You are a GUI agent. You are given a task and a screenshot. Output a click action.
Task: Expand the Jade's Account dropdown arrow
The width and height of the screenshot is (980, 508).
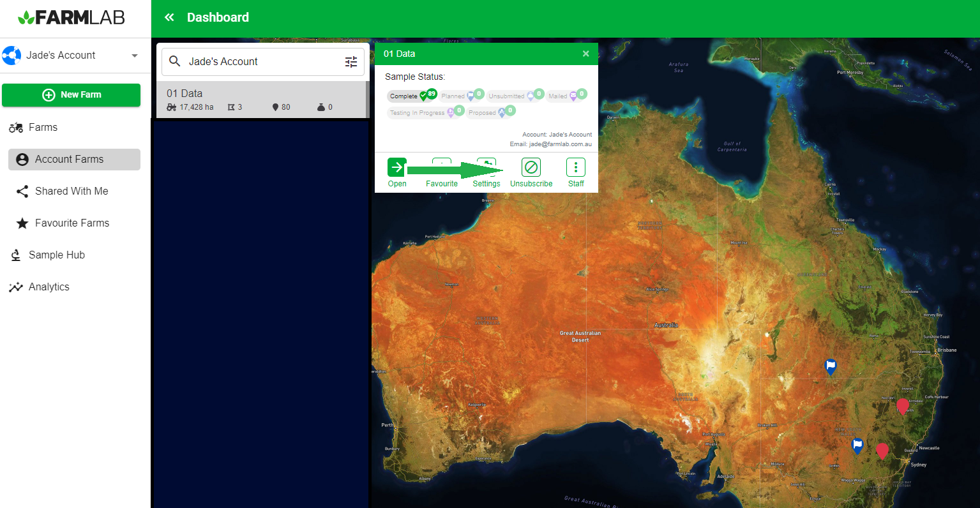pos(134,56)
